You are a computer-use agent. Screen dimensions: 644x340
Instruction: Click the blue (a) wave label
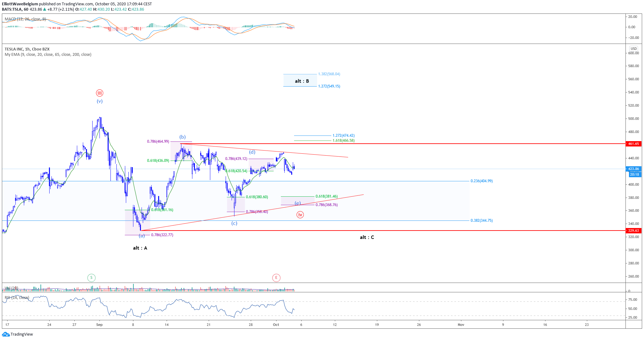(142, 236)
